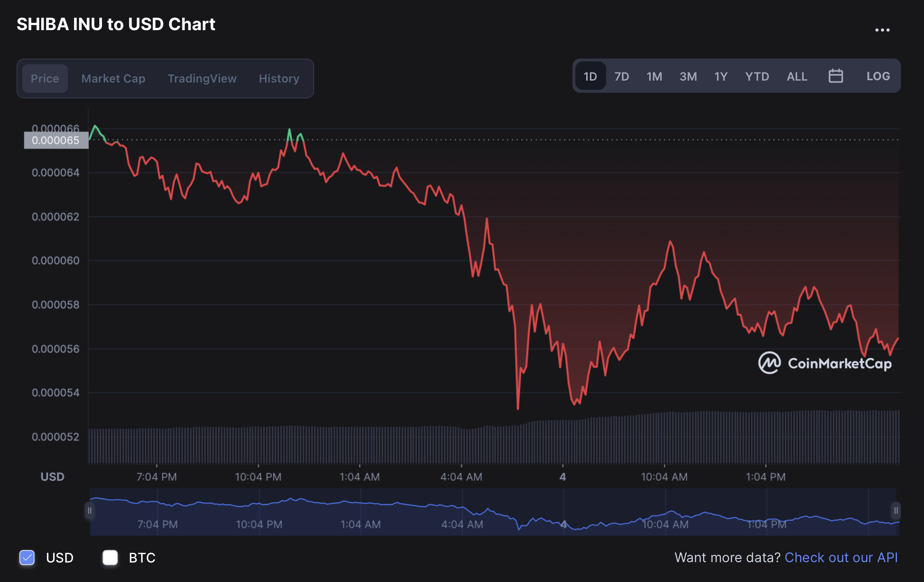Image resolution: width=924 pixels, height=582 pixels.
Task: Open the three-dot more options menu
Action: point(882,30)
